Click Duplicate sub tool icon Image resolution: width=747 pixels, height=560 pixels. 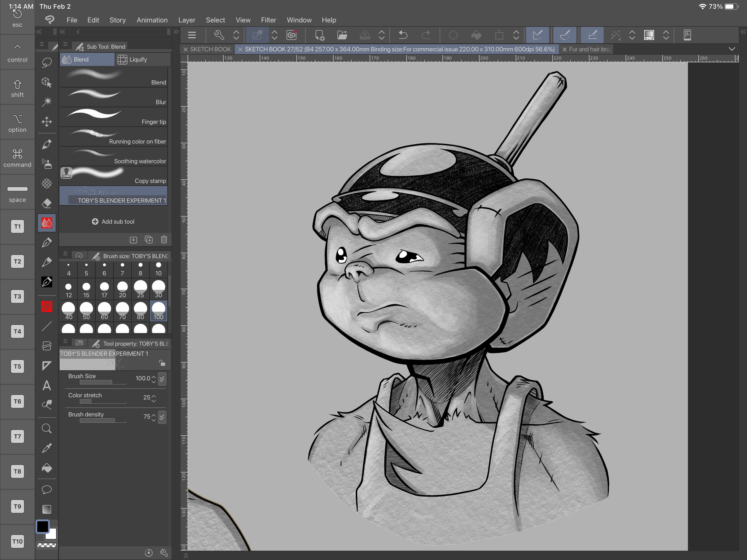[148, 240]
